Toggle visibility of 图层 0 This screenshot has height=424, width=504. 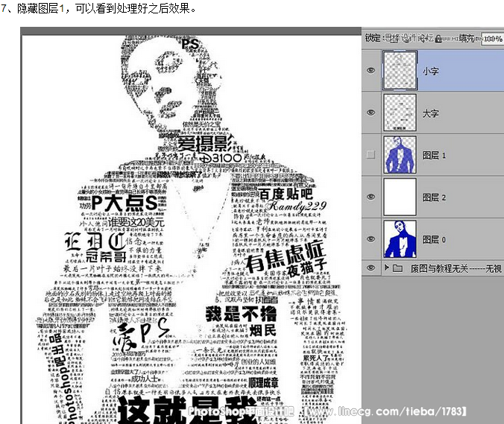tap(371, 238)
